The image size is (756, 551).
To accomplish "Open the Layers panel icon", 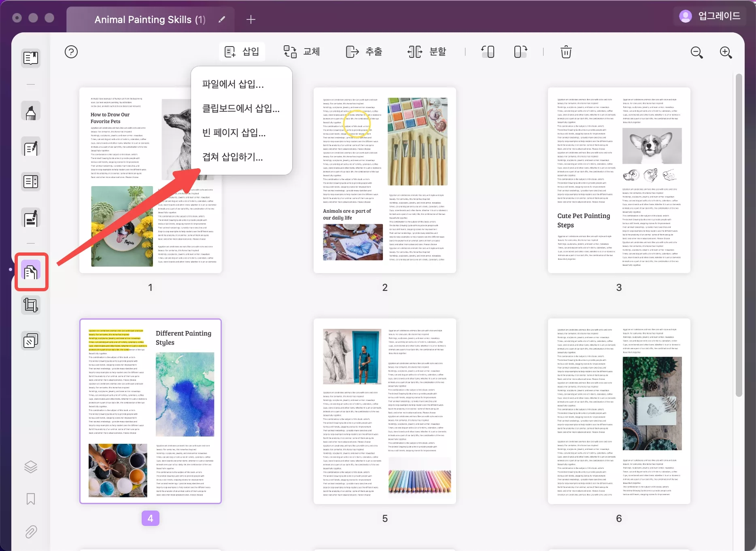I will click(x=31, y=467).
